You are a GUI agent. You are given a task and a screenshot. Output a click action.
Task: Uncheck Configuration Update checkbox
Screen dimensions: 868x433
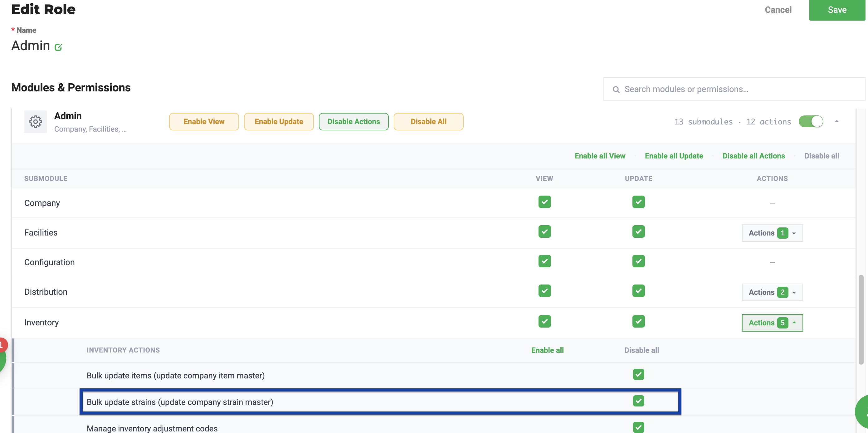pyautogui.click(x=639, y=261)
